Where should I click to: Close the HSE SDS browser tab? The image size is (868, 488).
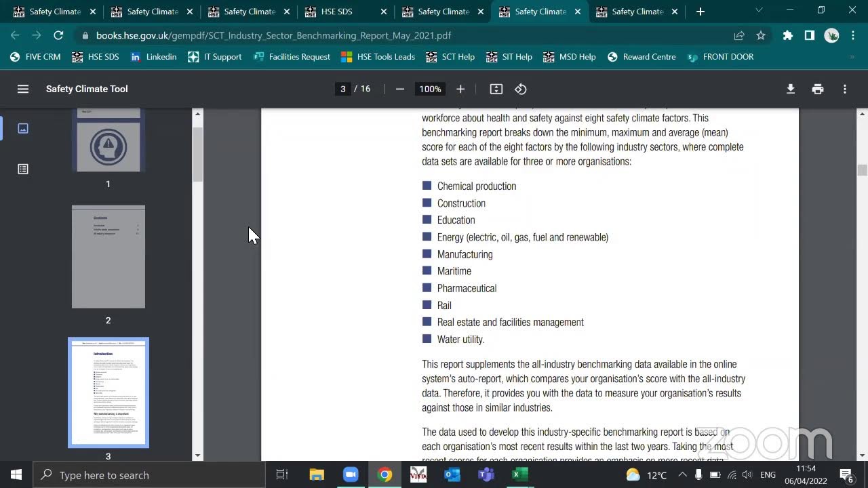[384, 12]
